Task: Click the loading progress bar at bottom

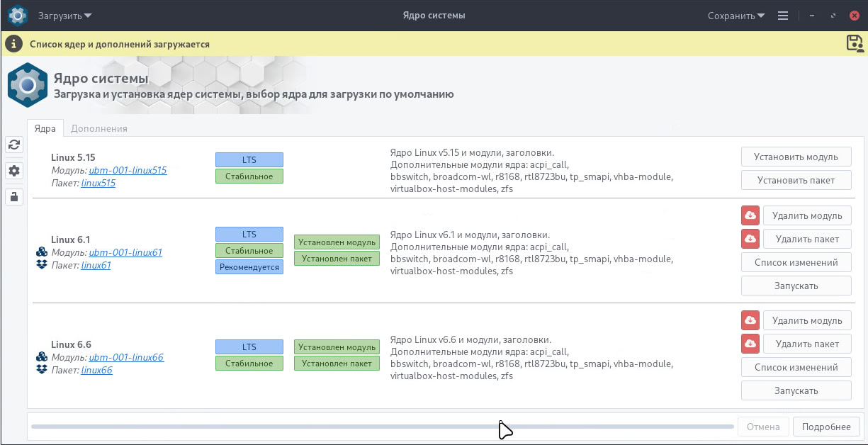Action: (x=383, y=427)
